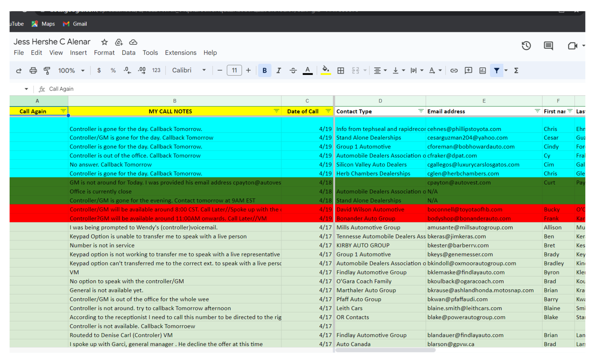
Task: Open the filter on MY CALL NOTES column
Action: coord(276,111)
